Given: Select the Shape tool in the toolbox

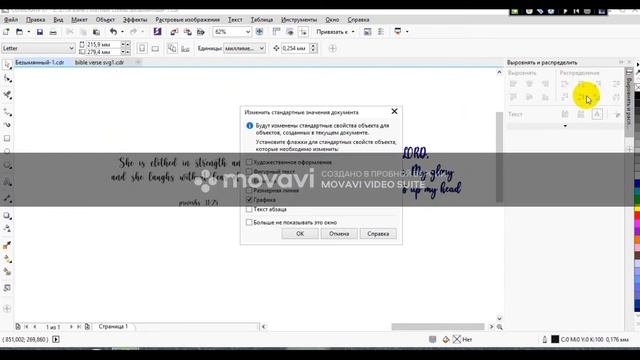Looking at the screenshot, I should (x=7, y=78).
